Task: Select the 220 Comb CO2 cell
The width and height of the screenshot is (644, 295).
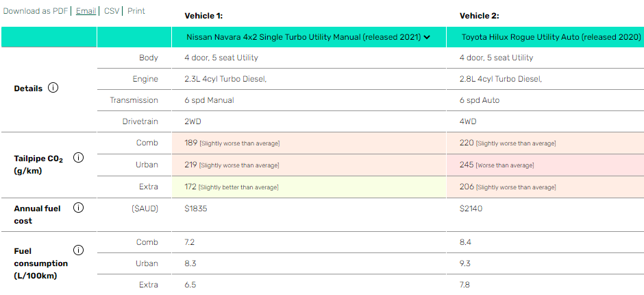Action: (x=545, y=143)
